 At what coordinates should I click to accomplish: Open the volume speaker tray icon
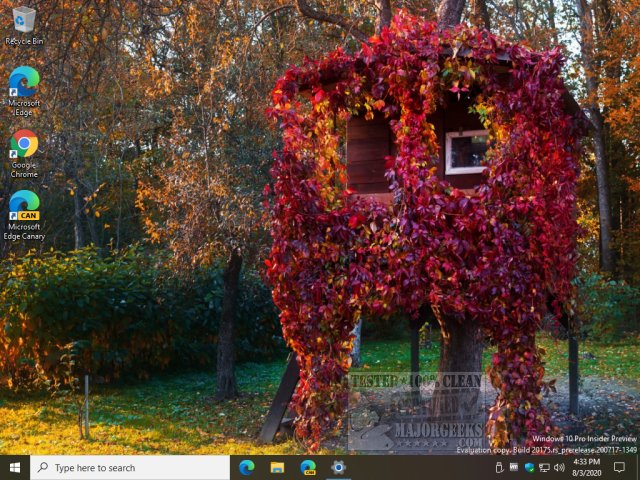pyautogui.click(x=559, y=467)
